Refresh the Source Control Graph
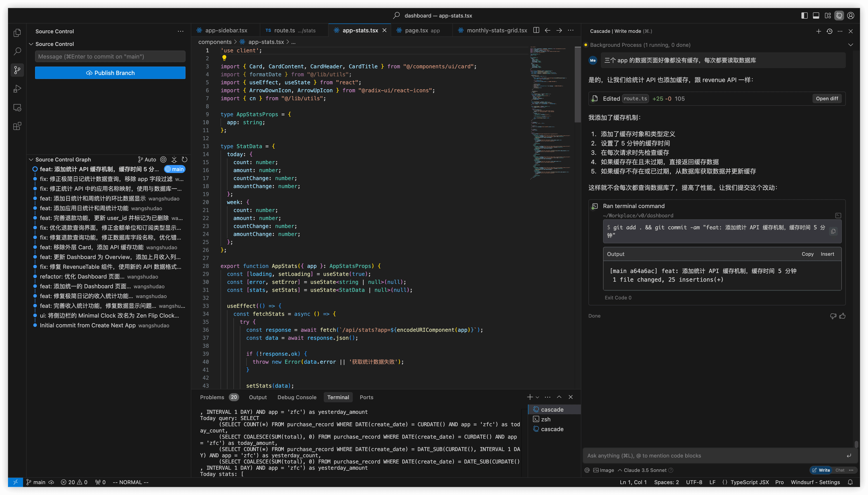The image size is (868, 495). click(x=184, y=160)
